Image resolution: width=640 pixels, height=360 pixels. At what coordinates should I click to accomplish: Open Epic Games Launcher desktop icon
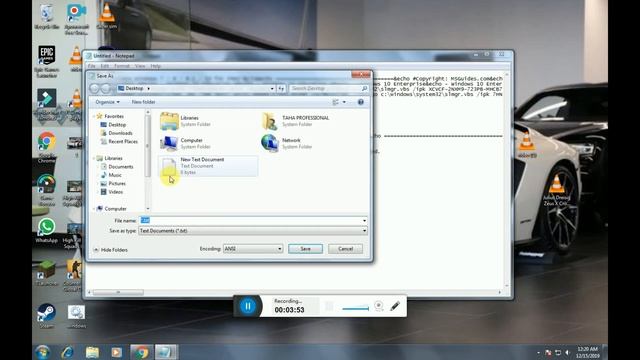(47, 62)
